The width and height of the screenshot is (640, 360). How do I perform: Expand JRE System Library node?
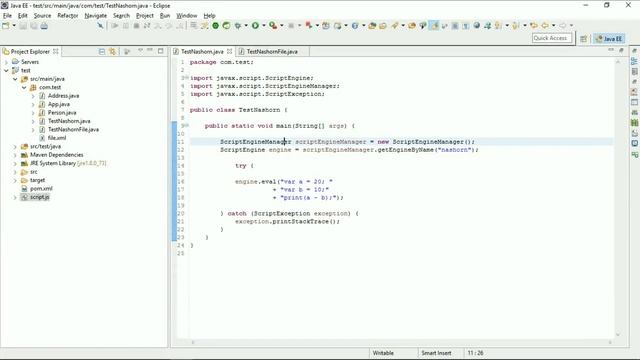point(15,163)
